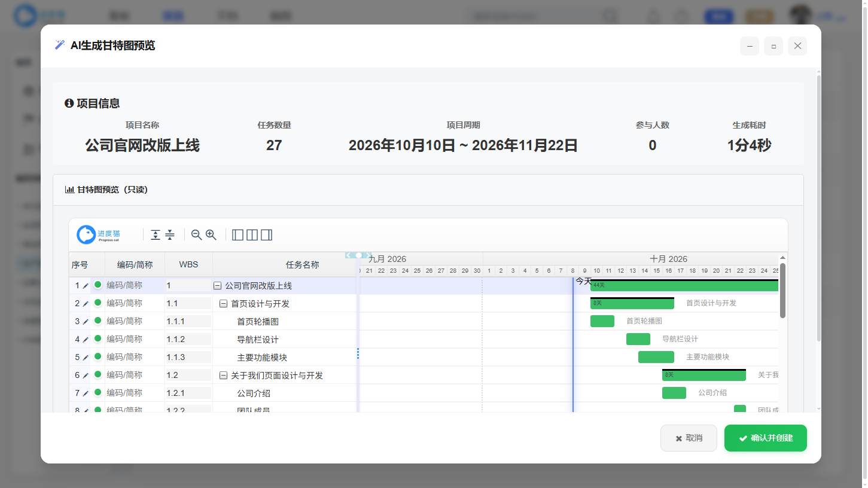Switch to left-panel-only layout icon
Image resolution: width=868 pixels, height=488 pixels.
coord(237,235)
